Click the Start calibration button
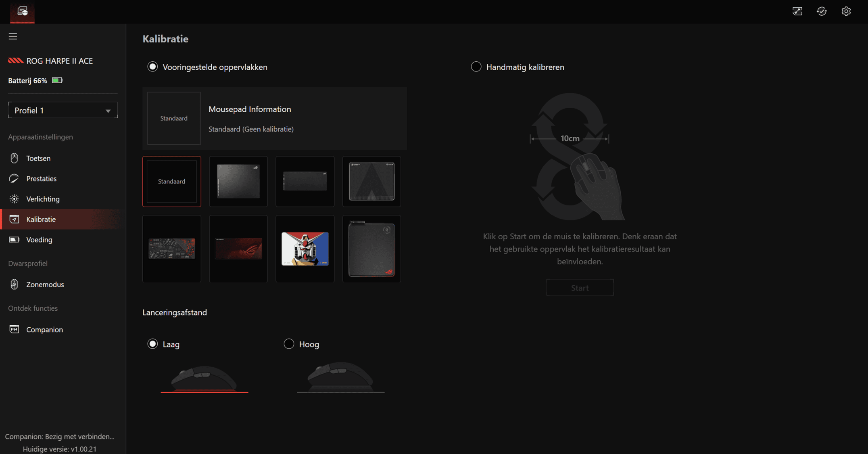Screen dimensions: 868x454 pyautogui.click(x=580, y=287)
